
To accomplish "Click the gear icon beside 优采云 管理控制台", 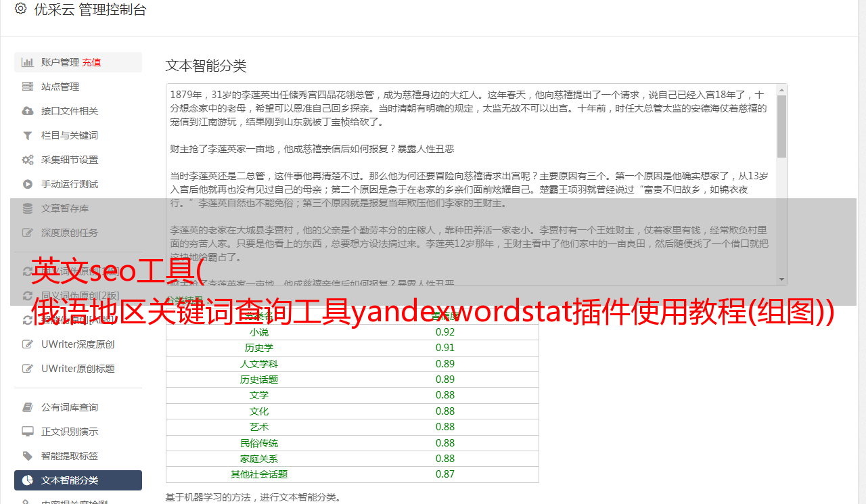I will tap(20, 9).
